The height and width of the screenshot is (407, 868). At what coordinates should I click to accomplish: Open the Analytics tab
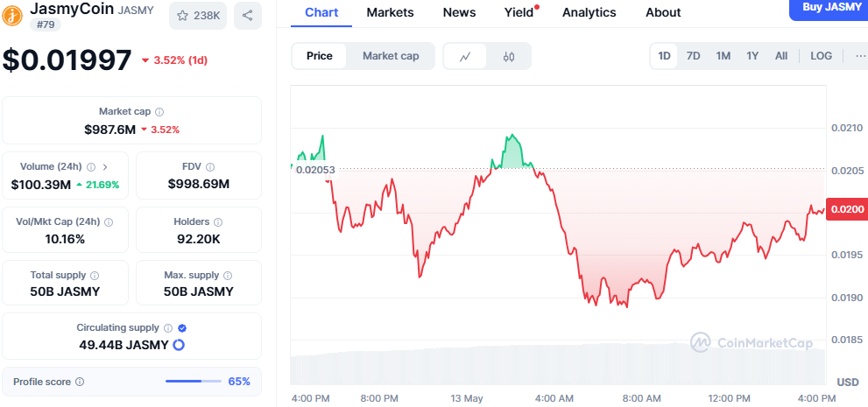pyautogui.click(x=589, y=12)
